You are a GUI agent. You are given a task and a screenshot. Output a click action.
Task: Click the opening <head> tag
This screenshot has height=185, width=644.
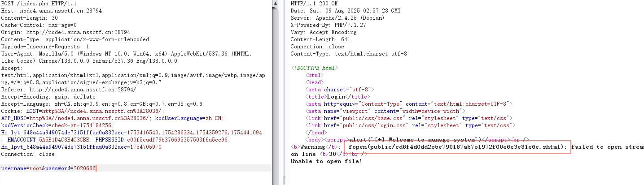(314, 82)
